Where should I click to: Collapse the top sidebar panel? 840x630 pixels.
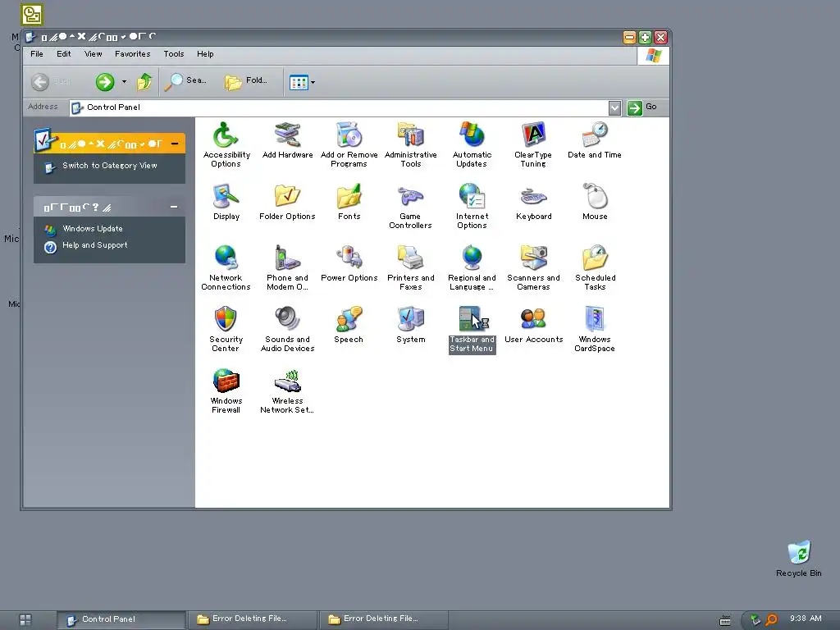coord(175,144)
